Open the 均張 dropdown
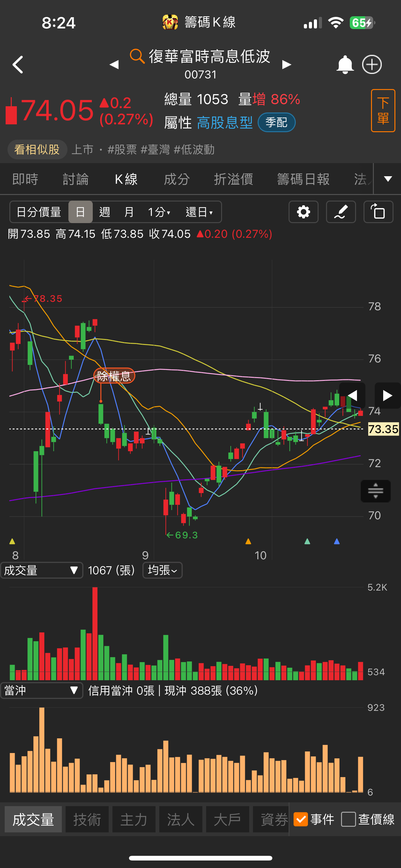401x868 pixels. 162,570
